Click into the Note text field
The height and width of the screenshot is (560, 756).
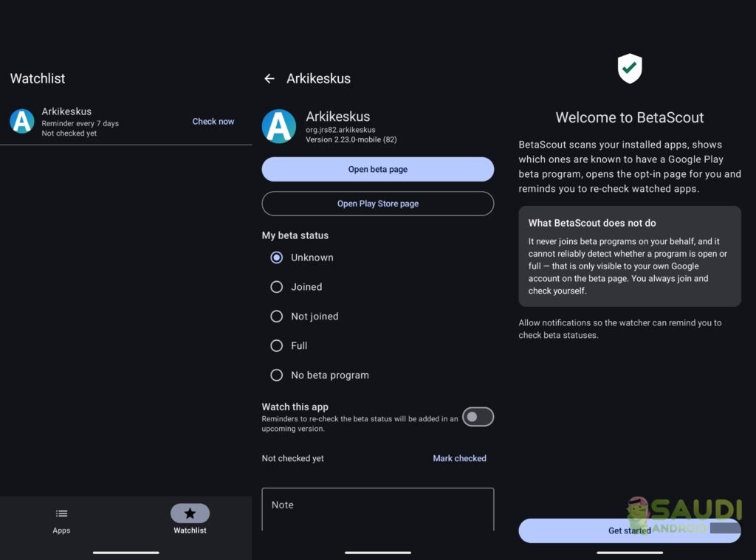click(377, 509)
